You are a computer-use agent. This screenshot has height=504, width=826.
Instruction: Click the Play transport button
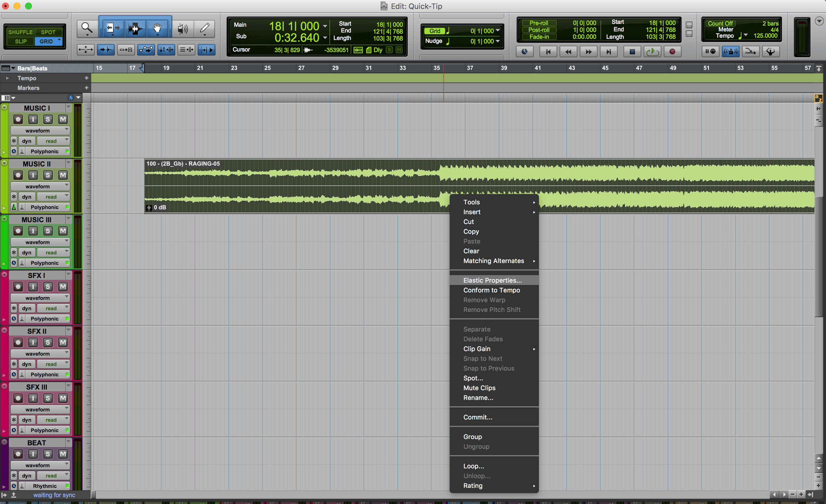652,51
